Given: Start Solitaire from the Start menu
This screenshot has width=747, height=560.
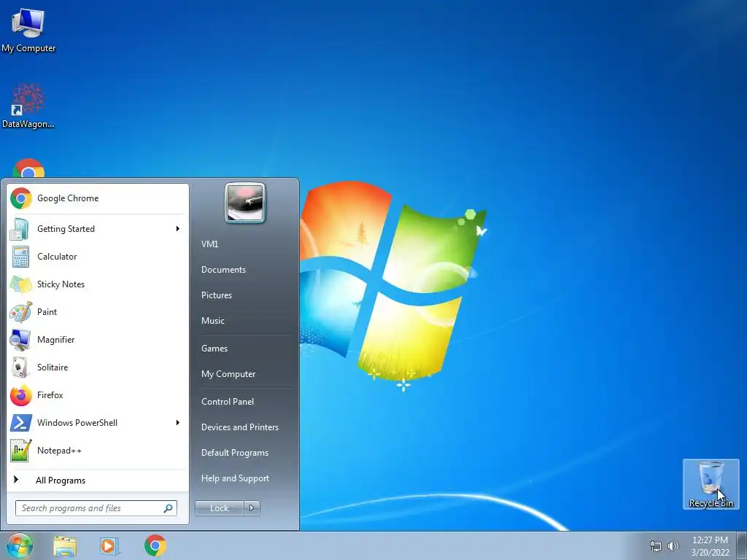Looking at the screenshot, I should pyautogui.click(x=97, y=367).
